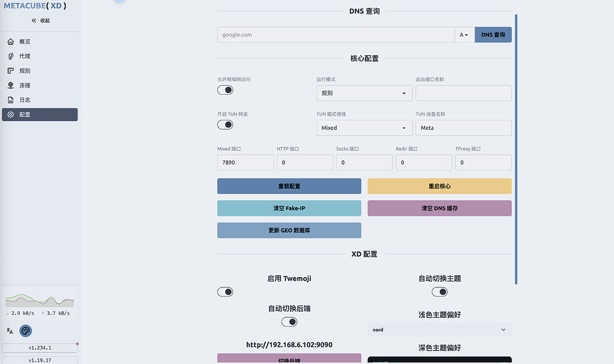The height and width of the screenshot is (364, 614).
Task: Click 清空 Fake-IP button
Action: tap(289, 208)
